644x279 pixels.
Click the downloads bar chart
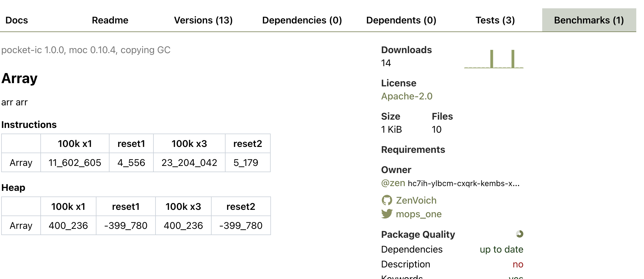(x=494, y=59)
